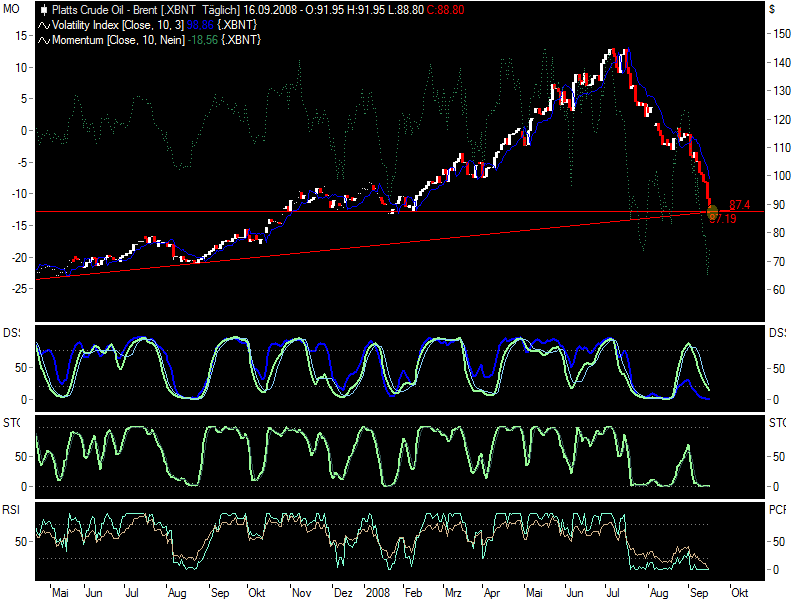The height and width of the screenshot is (600, 800).
Task: Click '0' on the PCF panel's right axis
Action: 776,570
